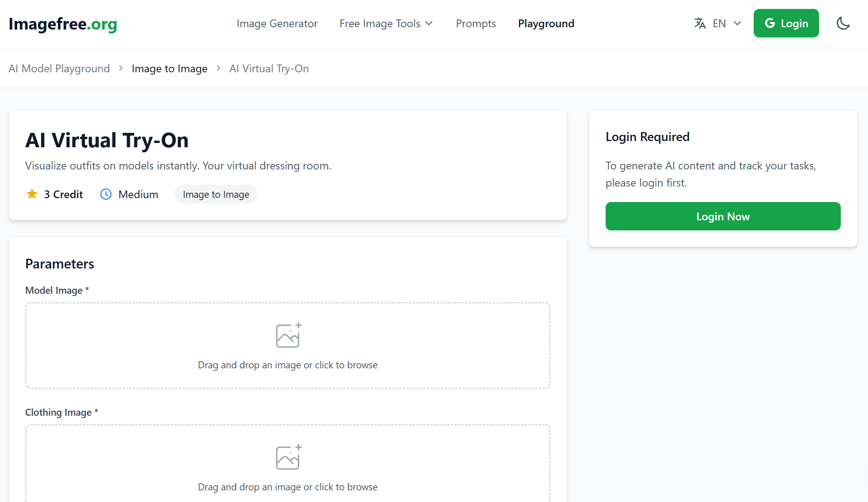Open the EN language dropdown
Screen dimensions: 868x502
(x=719, y=23)
